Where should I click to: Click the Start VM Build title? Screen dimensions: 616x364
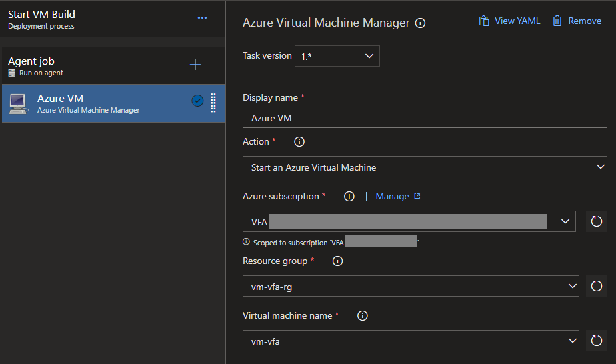(x=41, y=15)
